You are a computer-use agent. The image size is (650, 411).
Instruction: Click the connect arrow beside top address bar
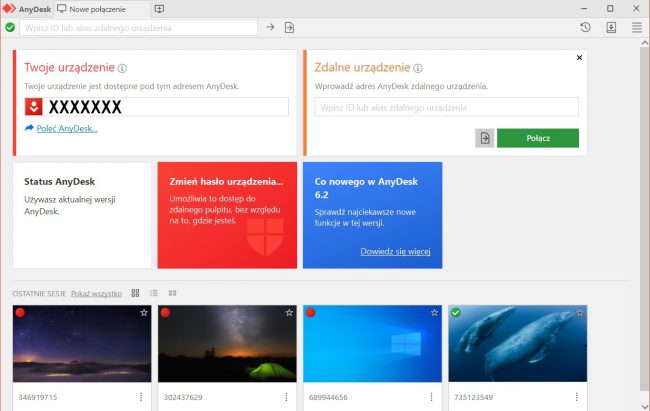click(270, 27)
